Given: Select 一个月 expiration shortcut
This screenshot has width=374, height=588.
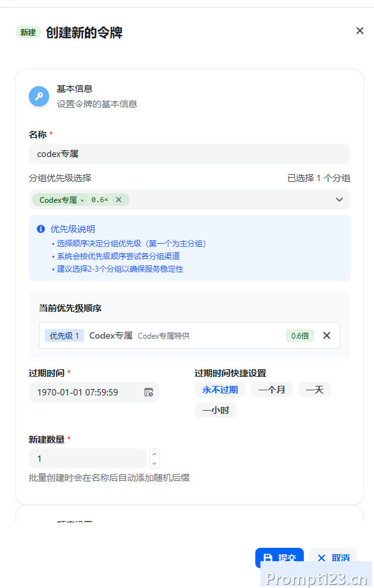Looking at the screenshot, I should click(272, 390).
